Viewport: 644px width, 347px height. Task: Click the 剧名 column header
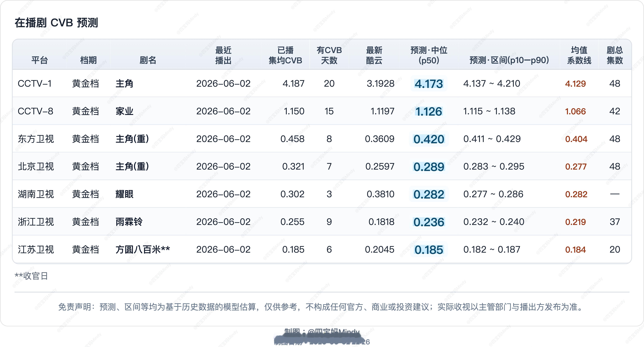click(148, 60)
